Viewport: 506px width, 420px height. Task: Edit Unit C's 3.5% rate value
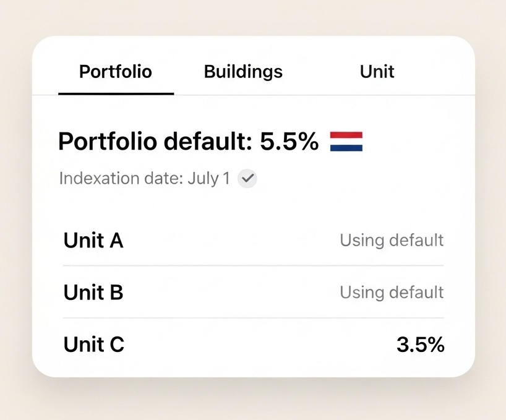tap(420, 345)
